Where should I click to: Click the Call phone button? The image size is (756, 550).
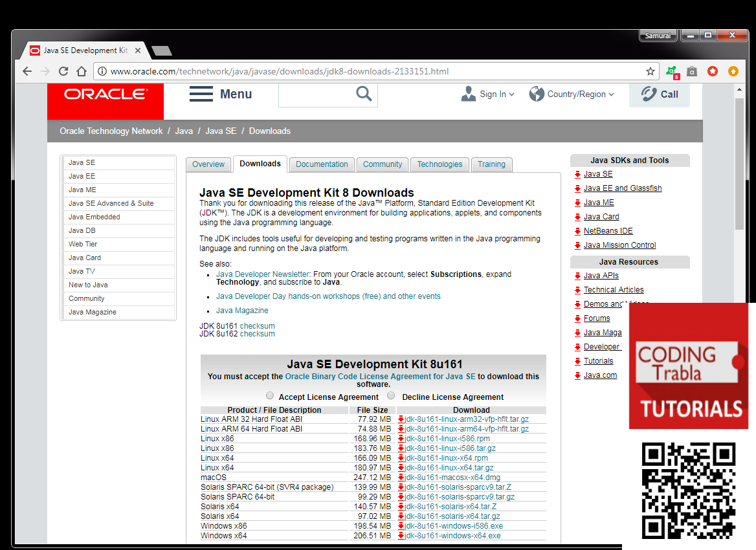tap(660, 94)
